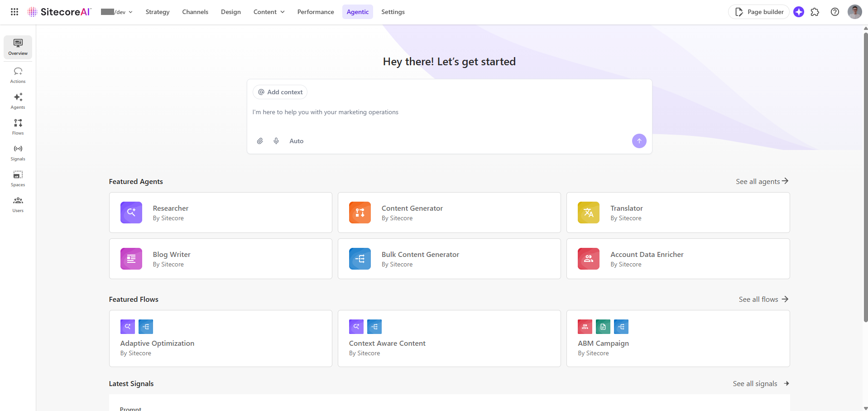Click the microphone icon in the prompt box
Screen dimensions: 868x411
(276, 141)
